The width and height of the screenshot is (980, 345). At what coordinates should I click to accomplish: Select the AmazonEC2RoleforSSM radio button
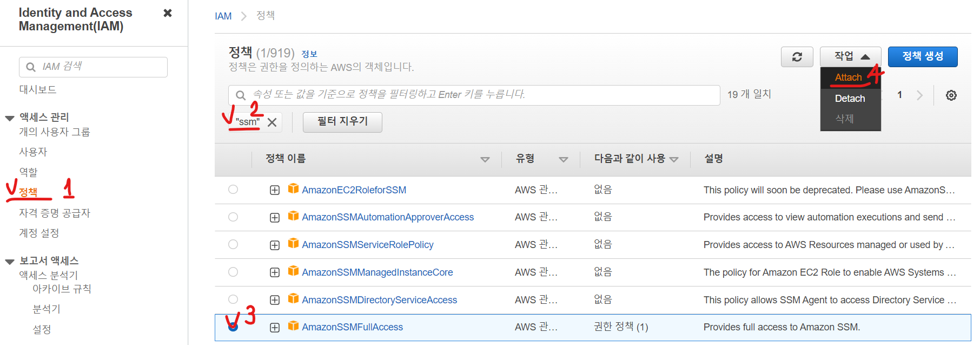click(x=233, y=190)
